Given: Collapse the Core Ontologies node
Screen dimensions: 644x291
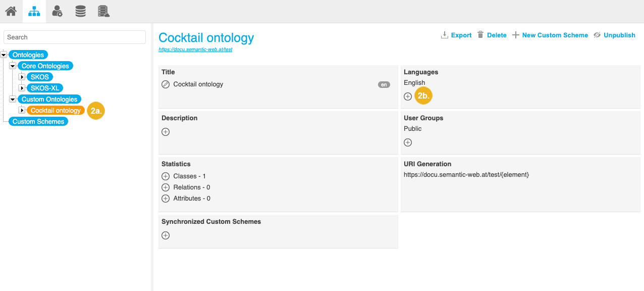Looking at the screenshot, I should 13,66.
